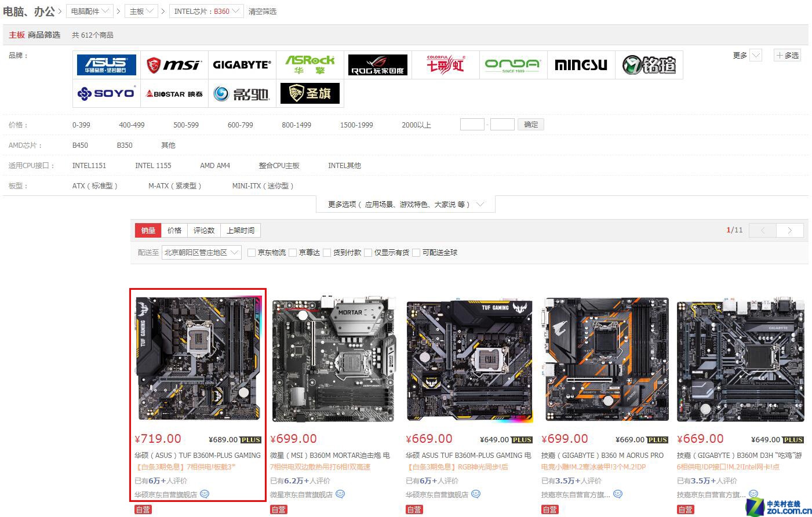Filter price range 600-799

(241, 125)
